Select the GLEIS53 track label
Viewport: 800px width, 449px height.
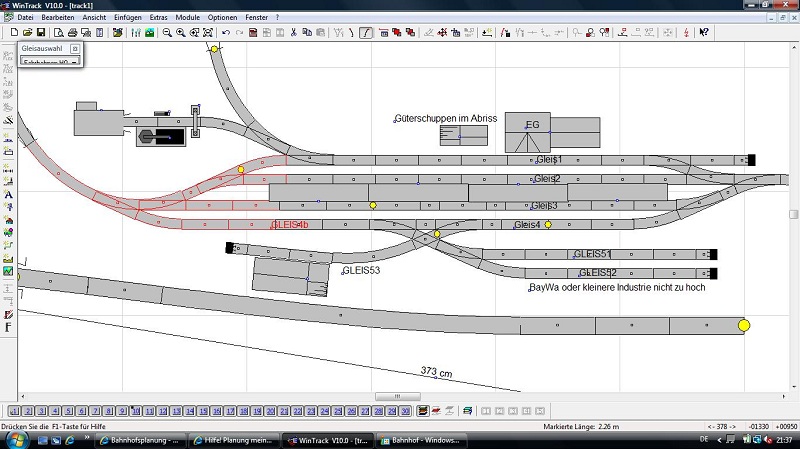361,271
